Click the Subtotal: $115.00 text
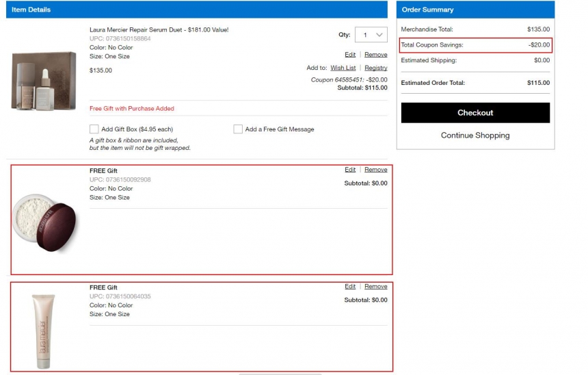 coord(362,88)
